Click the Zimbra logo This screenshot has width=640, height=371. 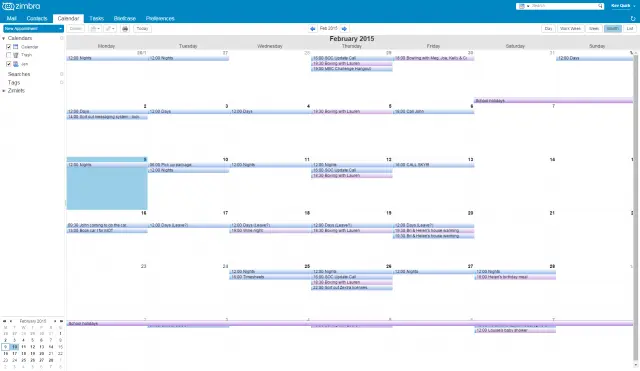(x=21, y=6)
